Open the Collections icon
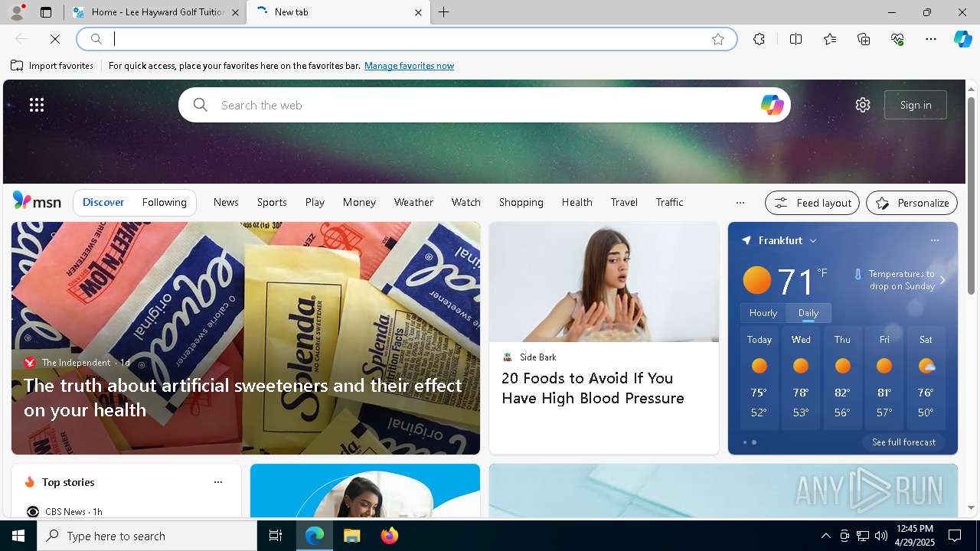The width and height of the screenshot is (980, 551). click(x=864, y=39)
